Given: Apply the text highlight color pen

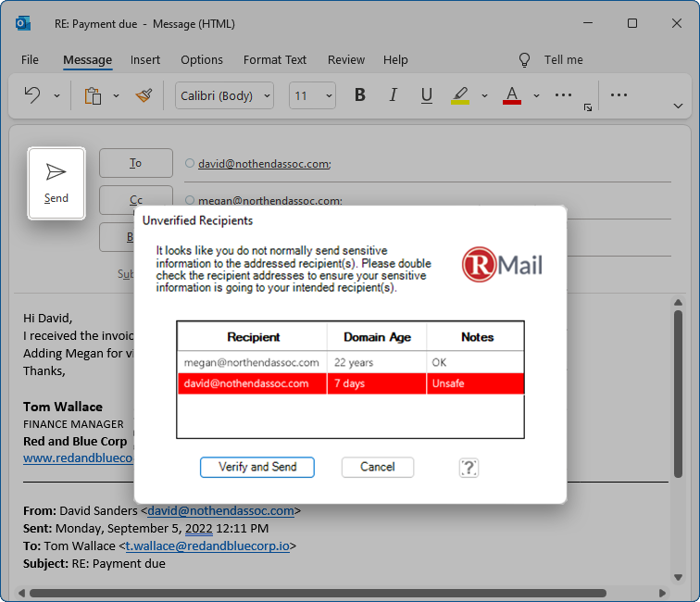Looking at the screenshot, I should (x=460, y=95).
